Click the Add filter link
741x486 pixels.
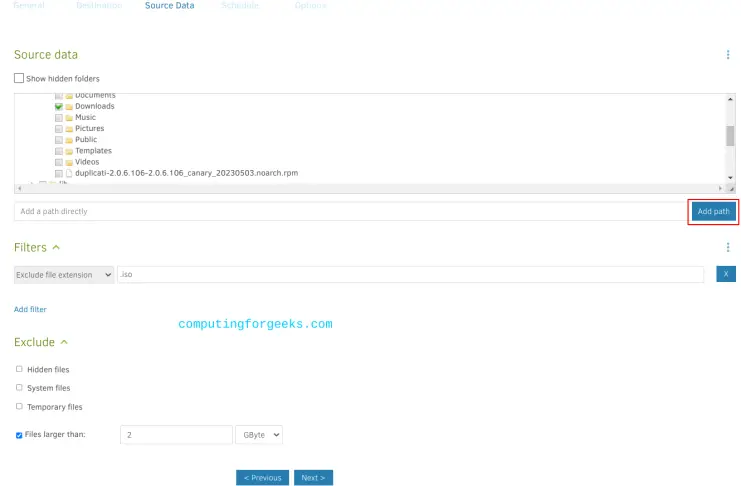30,309
